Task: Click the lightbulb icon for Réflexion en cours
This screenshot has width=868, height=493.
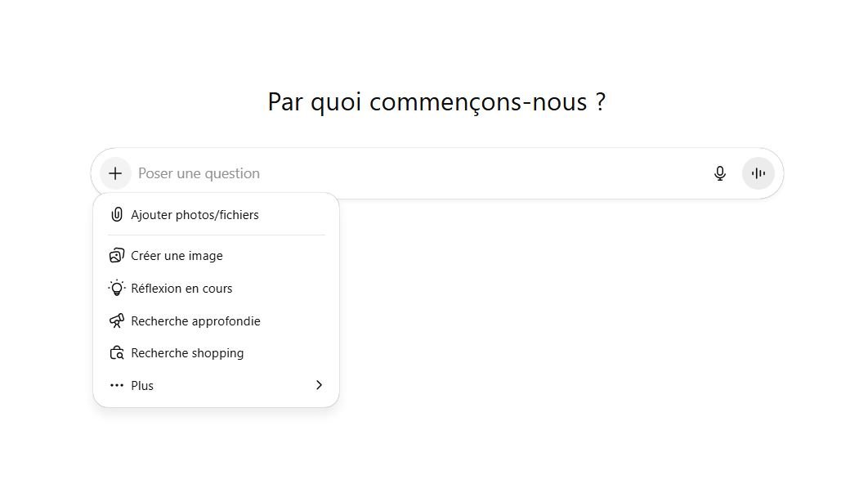Action: [117, 288]
